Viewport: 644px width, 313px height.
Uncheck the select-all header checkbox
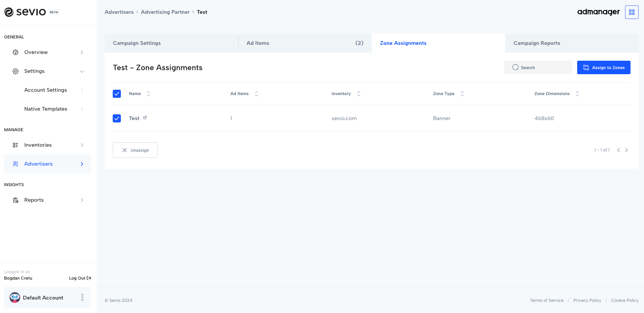click(x=117, y=94)
